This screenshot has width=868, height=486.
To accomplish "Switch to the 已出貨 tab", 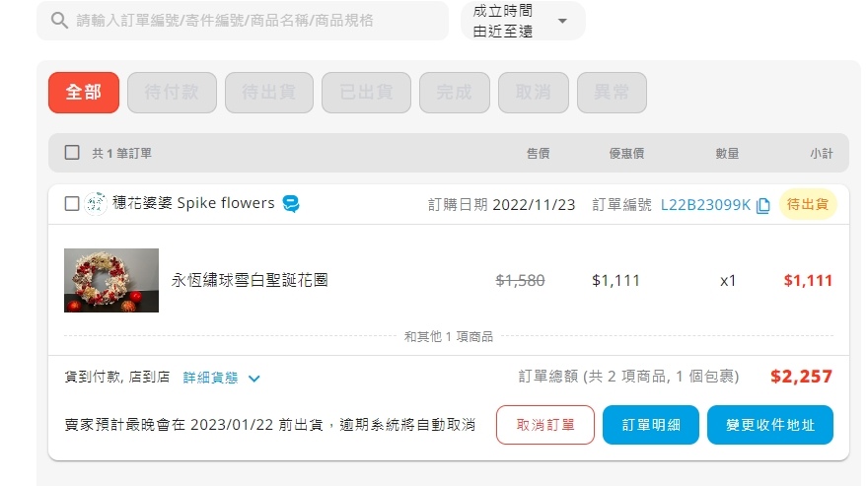I will 367,93.
